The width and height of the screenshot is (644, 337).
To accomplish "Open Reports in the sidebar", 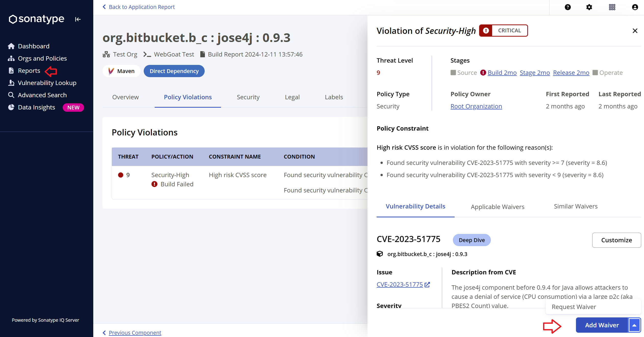I will 24,71.
